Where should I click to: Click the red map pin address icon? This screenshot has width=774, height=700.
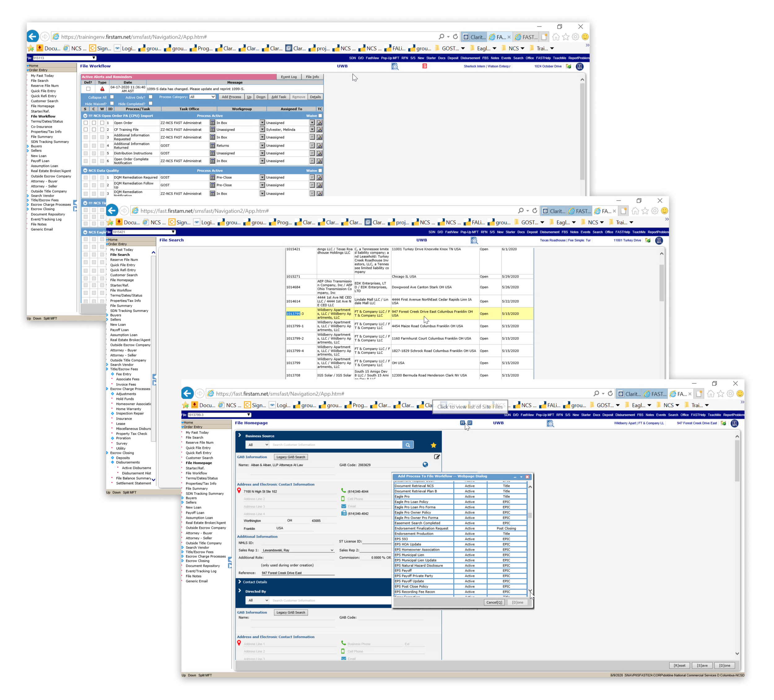239,491
